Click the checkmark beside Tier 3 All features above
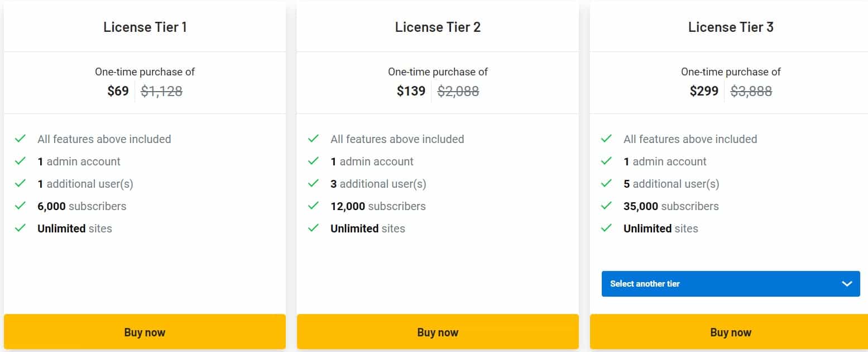The width and height of the screenshot is (868, 352). (x=607, y=139)
